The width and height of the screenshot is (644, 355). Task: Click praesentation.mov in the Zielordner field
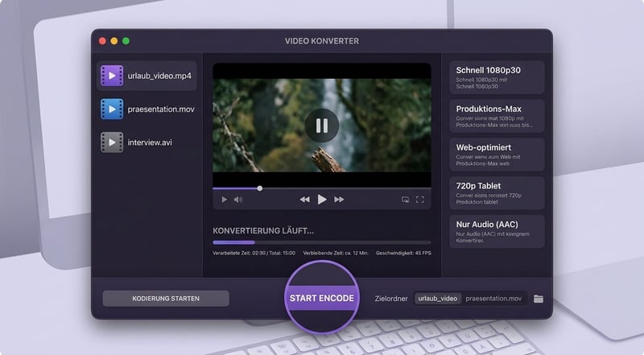click(x=493, y=299)
